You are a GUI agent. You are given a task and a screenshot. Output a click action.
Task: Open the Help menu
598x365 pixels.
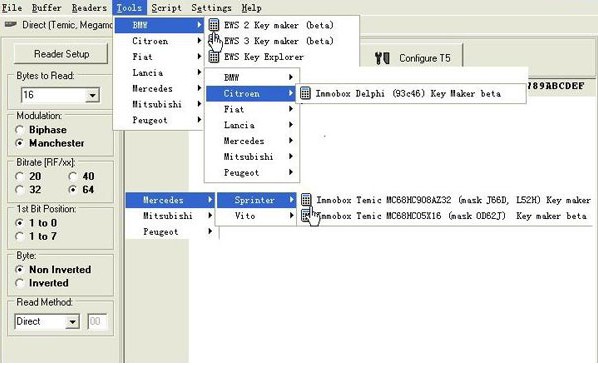click(251, 8)
